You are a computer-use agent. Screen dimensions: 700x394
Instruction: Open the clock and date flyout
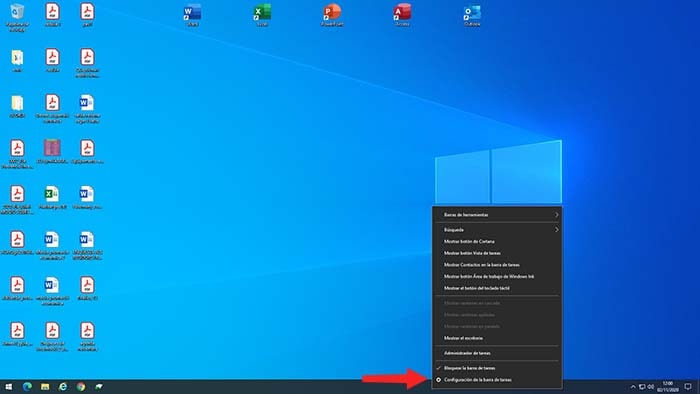coord(667,386)
